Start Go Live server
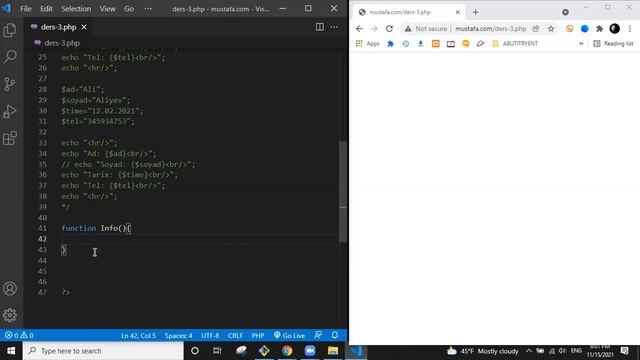The width and height of the screenshot is (640, 360). [289, 336]
